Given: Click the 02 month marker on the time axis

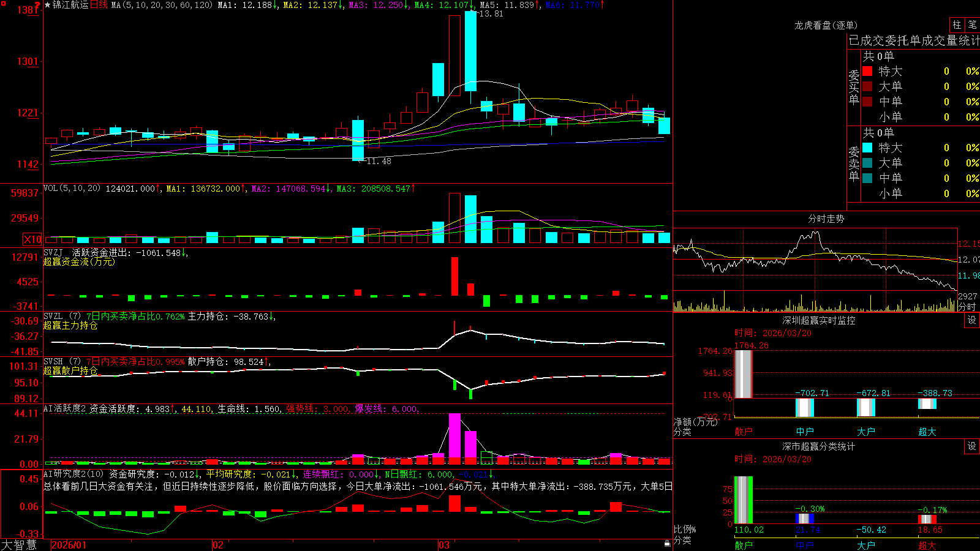Looking at the screenshot, I should pos(218,545).
